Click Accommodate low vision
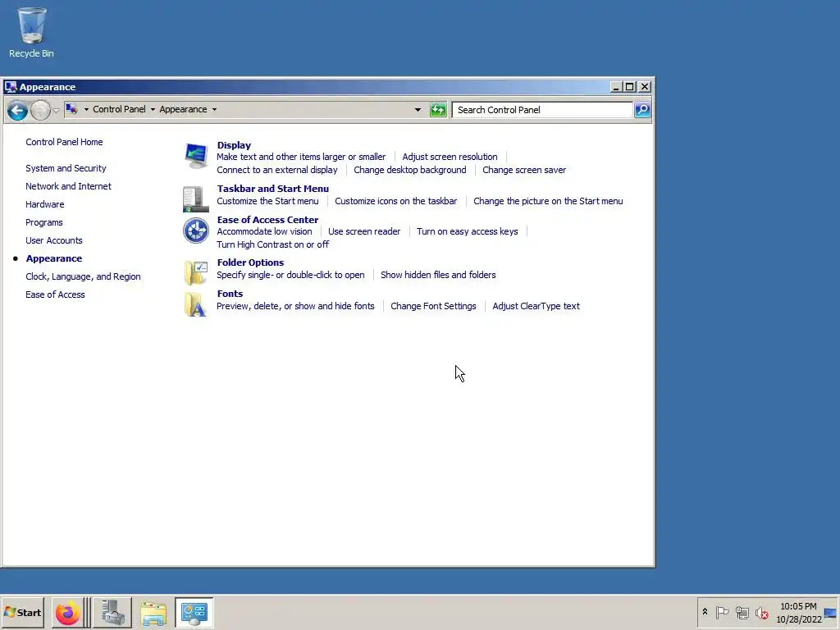The image size is (840, 630). click(265, 231)
